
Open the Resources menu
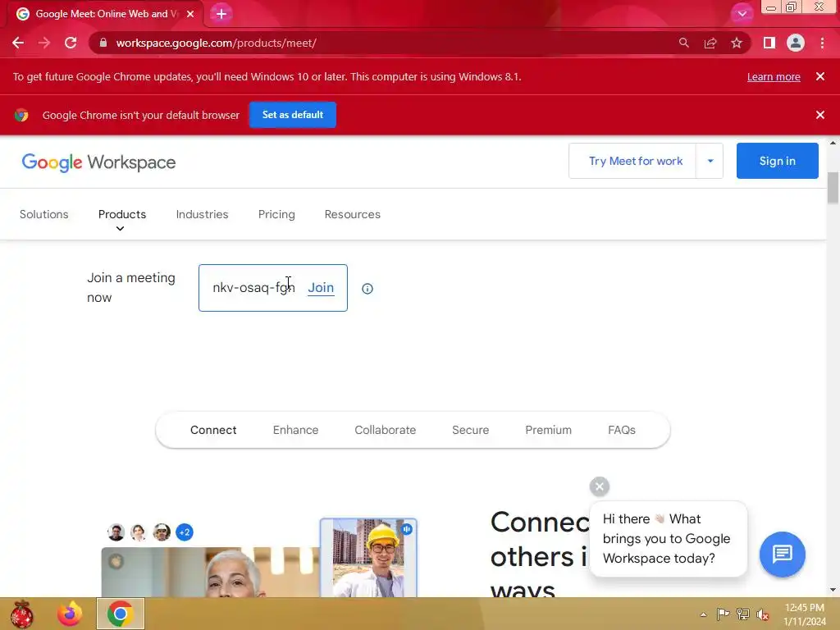pyautogui.click(x=353, y=214)
